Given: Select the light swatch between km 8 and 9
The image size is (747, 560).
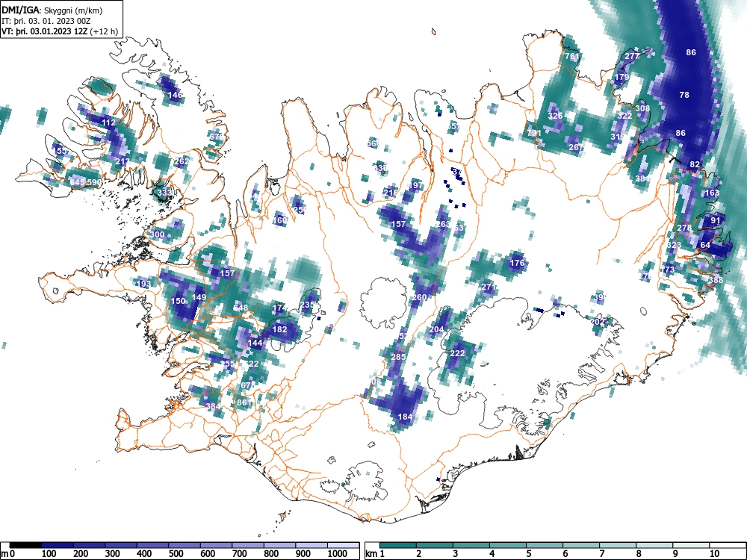Looking at the screenshot, I should click(x=654, y=545).
